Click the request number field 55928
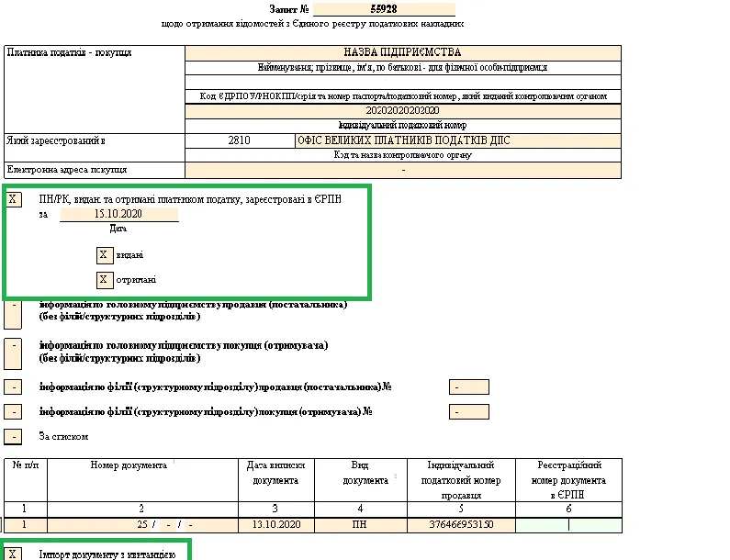 (x=384, y=9)
